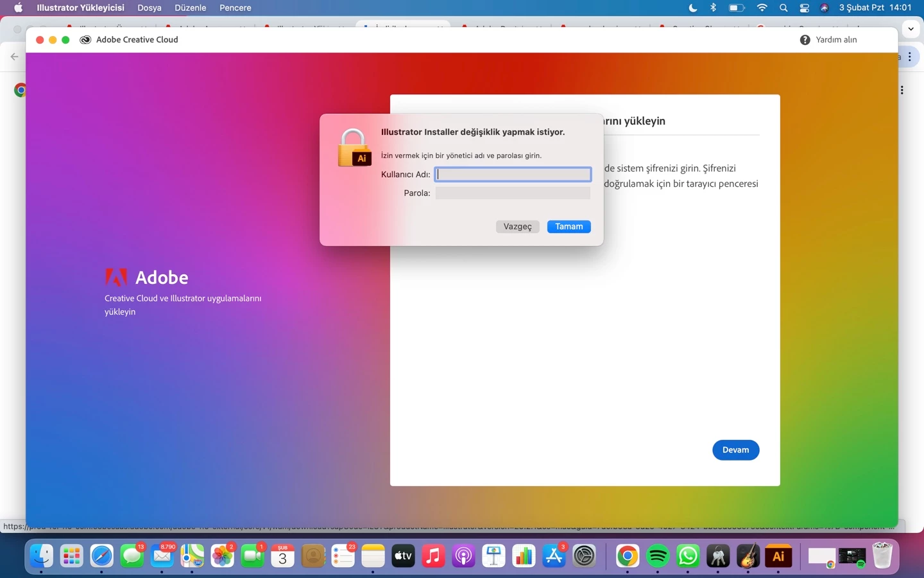Click the battery status icon

(737, 8)
